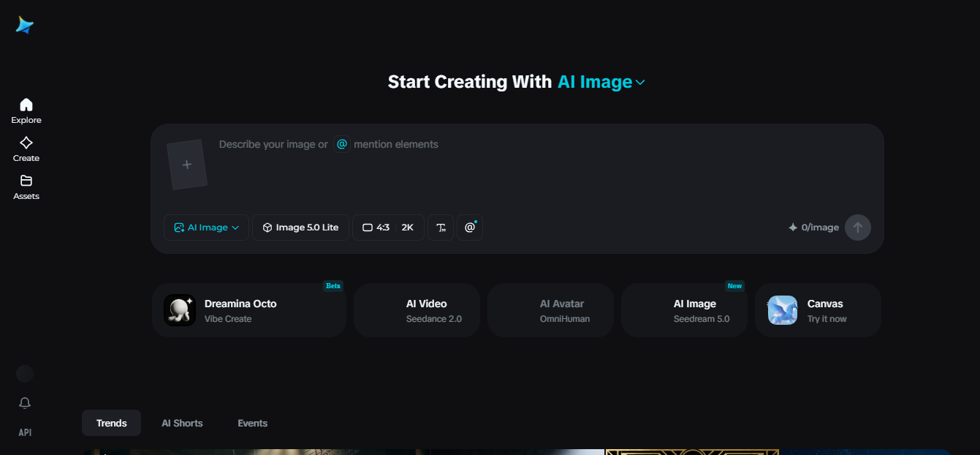
Task: Choose the Image 5.0 Lite model selector
Action: click(300, 227)
